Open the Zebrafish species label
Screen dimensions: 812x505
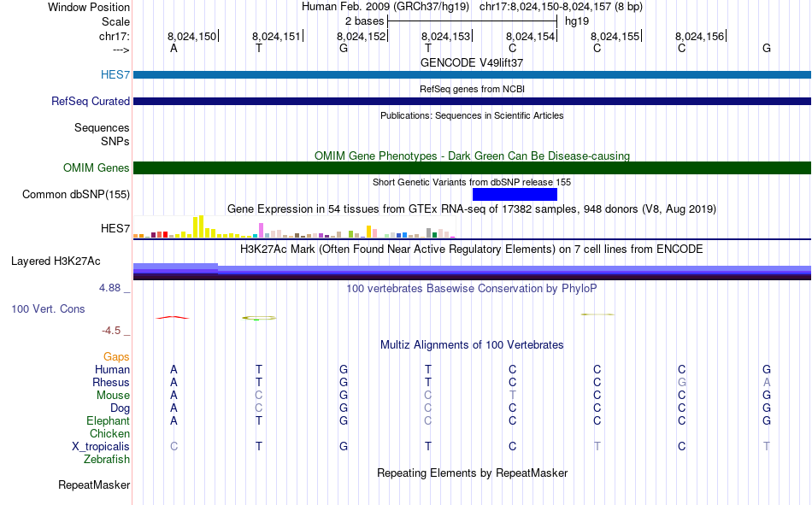click(x=107, y=460)
